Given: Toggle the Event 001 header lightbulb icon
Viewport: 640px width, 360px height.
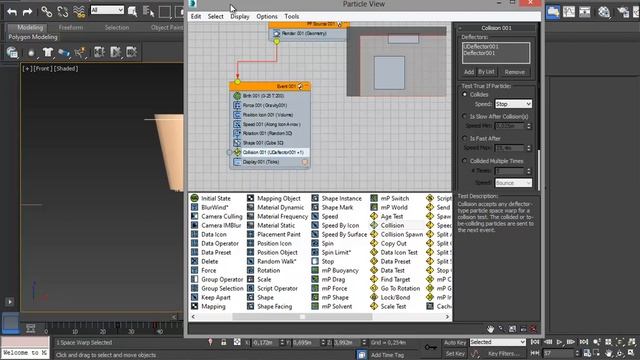Looking at the screenshot, I should tap(300, 86).
